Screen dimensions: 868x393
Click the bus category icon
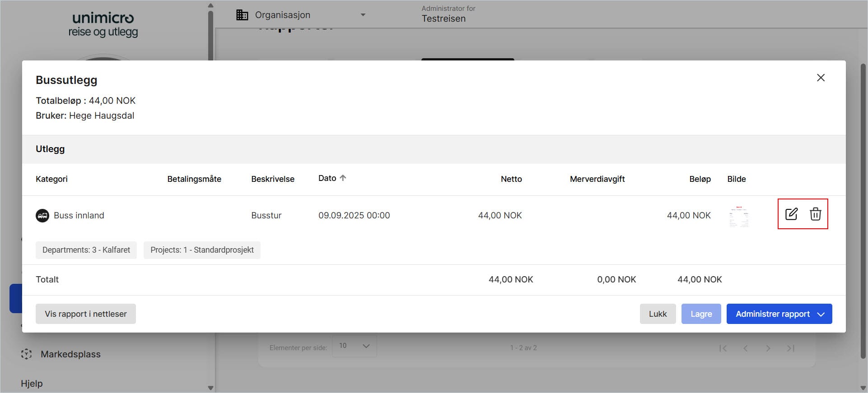pyautogui.click(x=42, y=216)
